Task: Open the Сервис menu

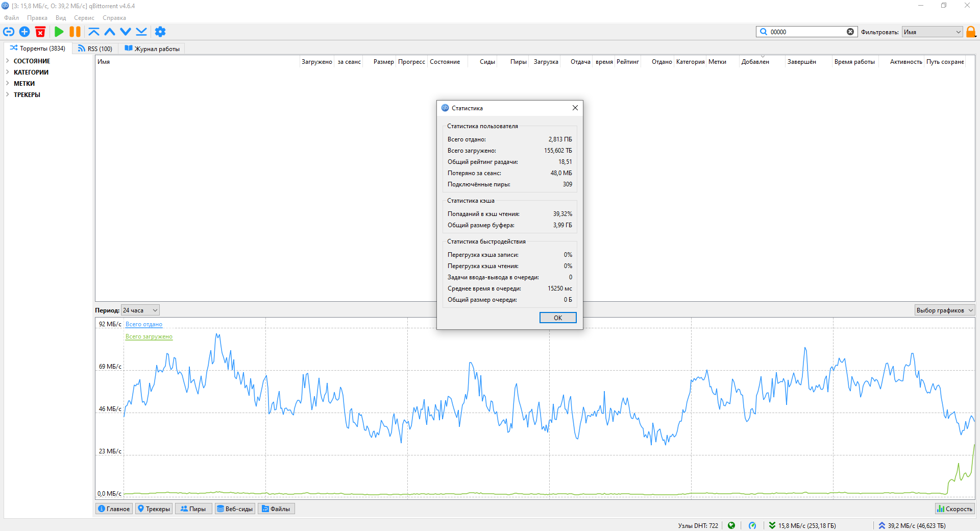Action: coord(84,18)
